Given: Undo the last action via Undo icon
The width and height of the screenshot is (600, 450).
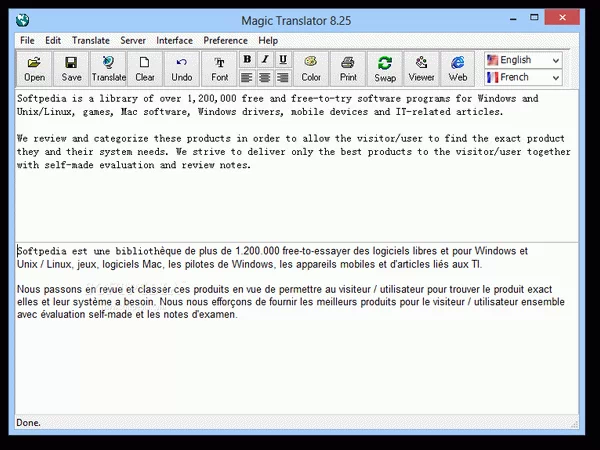Looking at the screenshot, I should (x=182, y=69).
